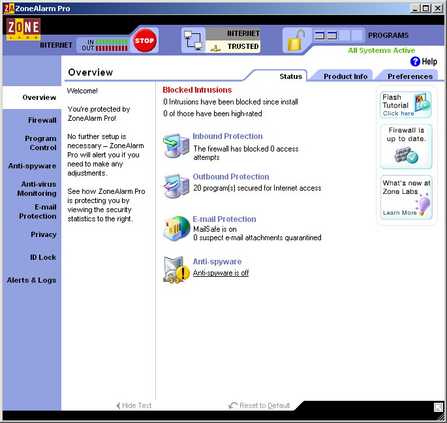Switch to the Status tab
Image resolution: width=447 pixels, height=423 pixels.
(x=291, y=76)
